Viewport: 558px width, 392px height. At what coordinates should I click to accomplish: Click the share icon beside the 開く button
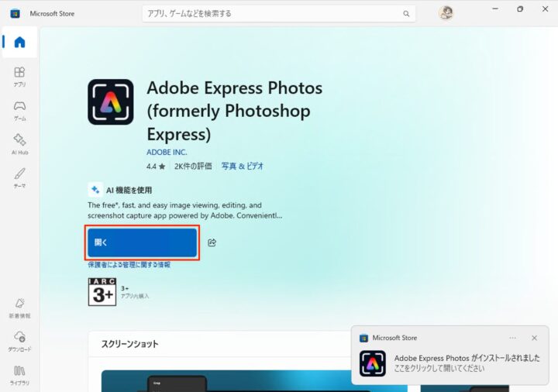coord(212,242)
